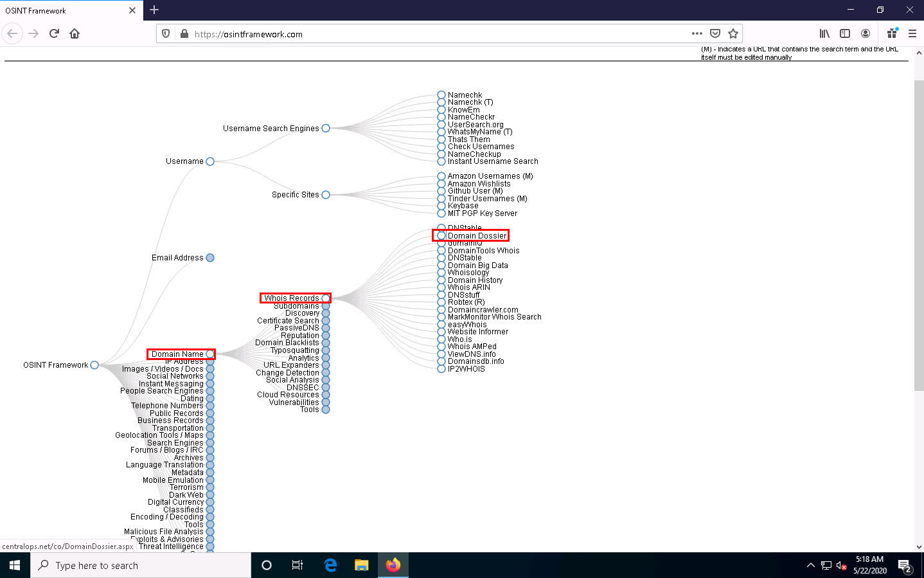Save page to Pocket icon
The height and width of the screenshot is (578, 924).
[x=715, y=33]
